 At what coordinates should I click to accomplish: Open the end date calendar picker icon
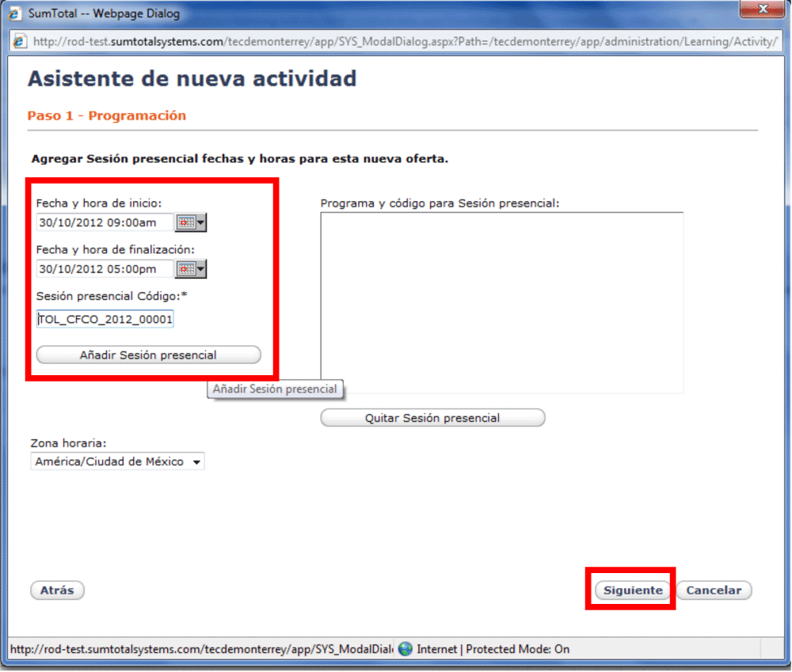point(190,269)
